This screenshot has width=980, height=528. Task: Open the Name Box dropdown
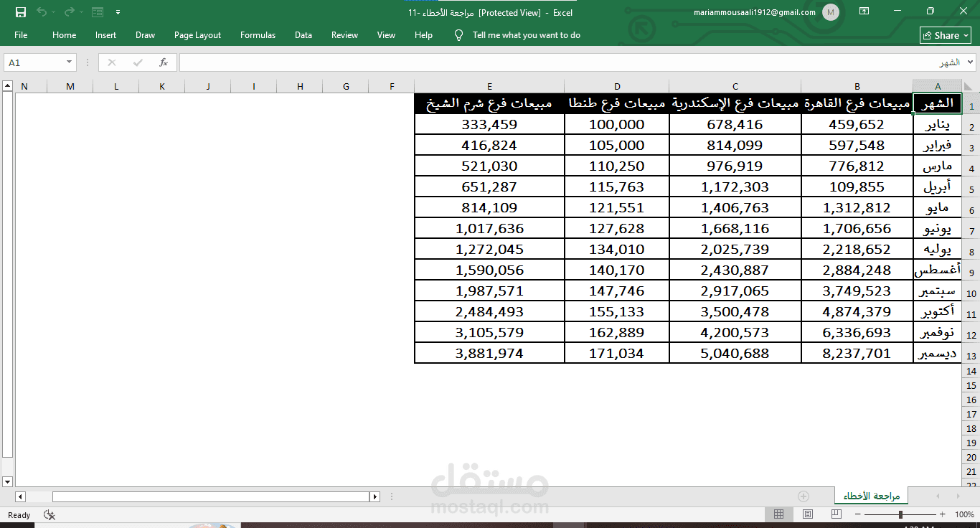pyautogui.click(x=70, y=62)
